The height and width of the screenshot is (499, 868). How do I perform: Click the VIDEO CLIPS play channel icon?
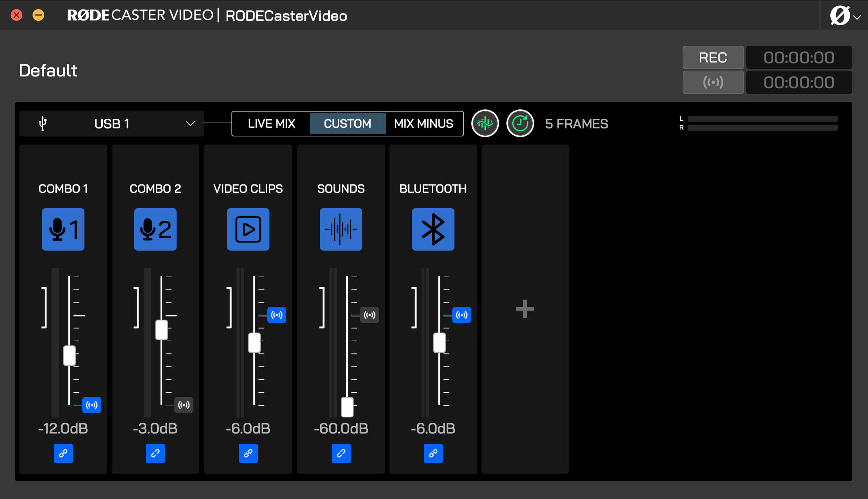point(248,229)
